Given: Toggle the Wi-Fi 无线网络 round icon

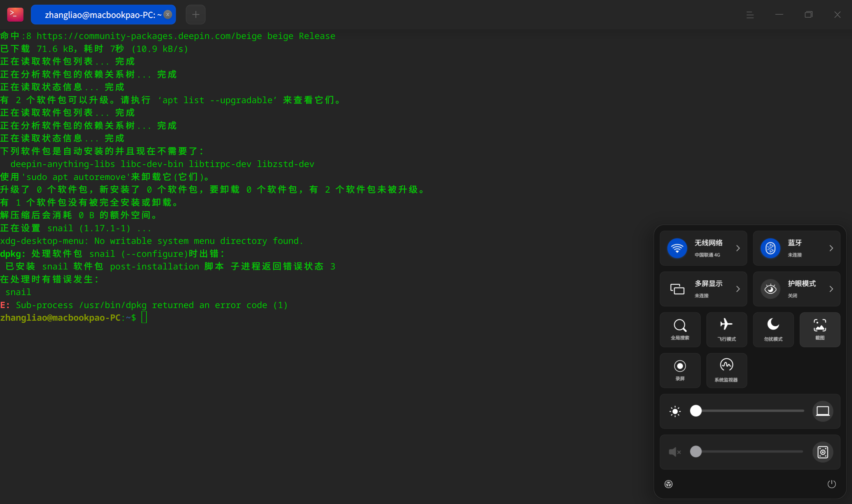Looking at the screenshot, I should pyautogui.click(x=677, y=248).
